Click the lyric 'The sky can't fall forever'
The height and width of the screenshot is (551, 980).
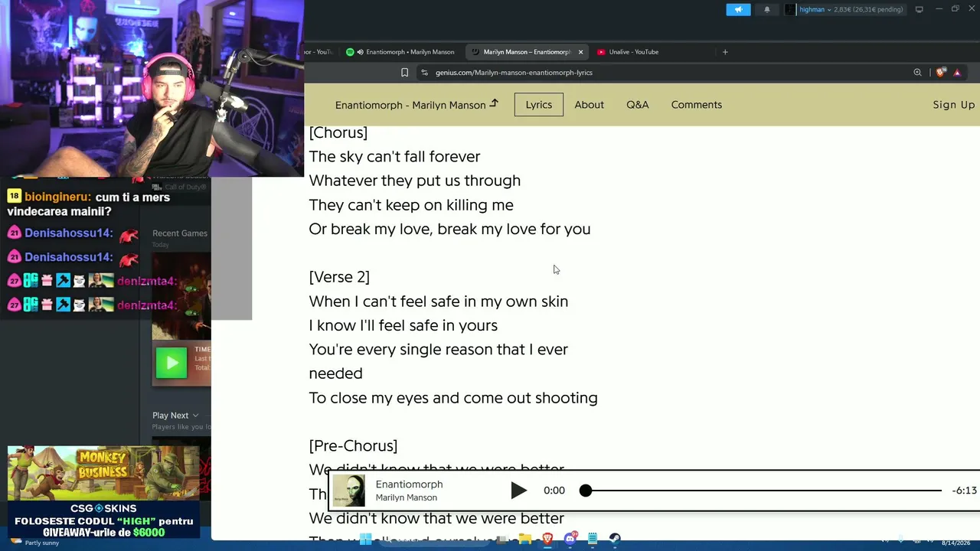pos(394,157)
